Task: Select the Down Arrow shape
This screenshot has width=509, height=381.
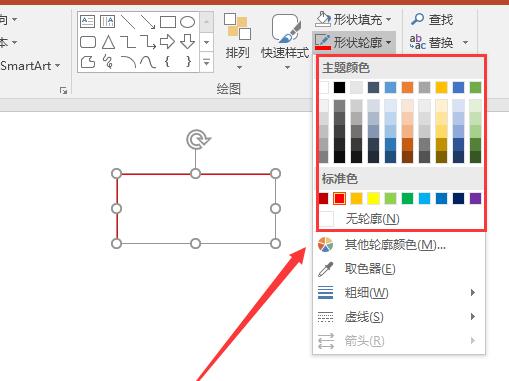Action: pyautogui.click(x=187, y=42)
